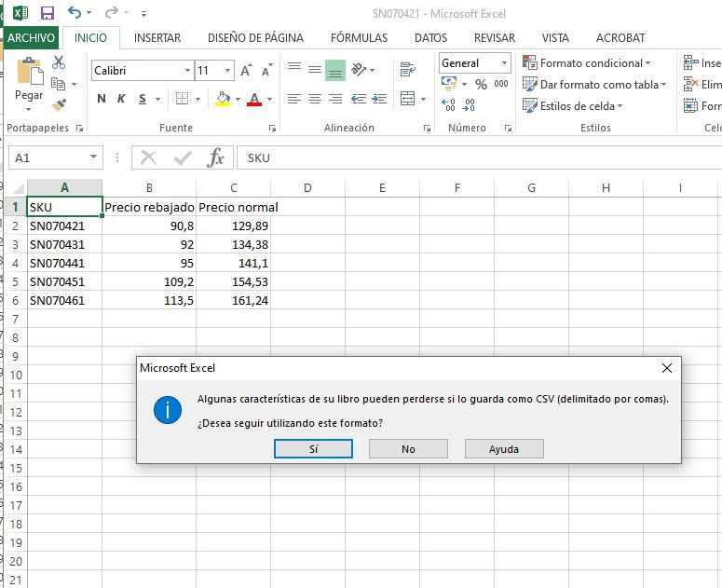The width and height of the screenshot is (722, 588).
Task: Decrease indent icon
Action: tap(359, 98)
